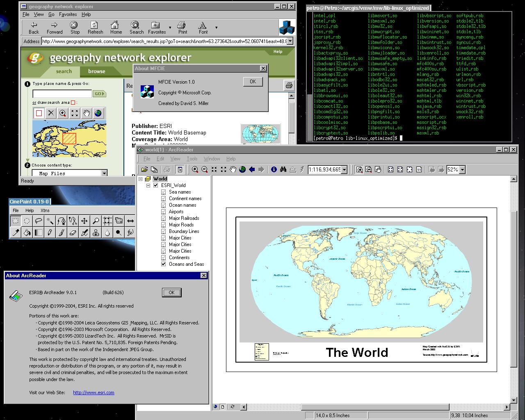Click the GO button beside place name

pyautogui.click(x=100, y=94)
